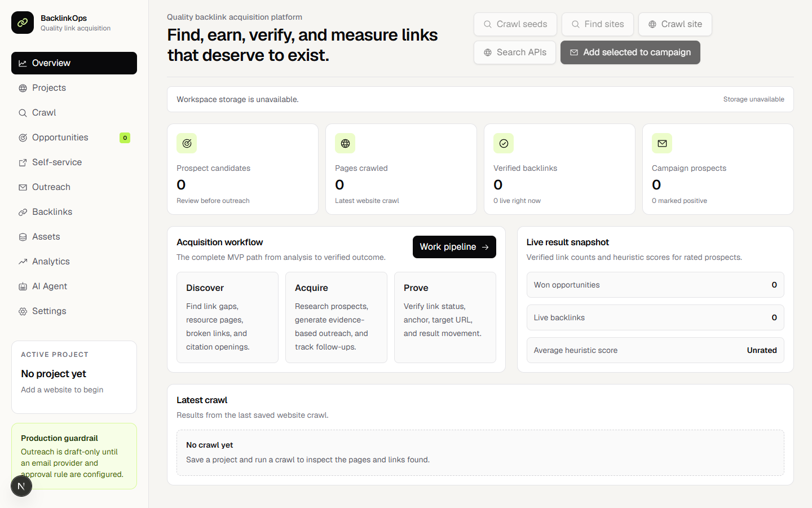Screen dimensions: 812x508
Task: Click the magnifier icon beside Crawl in sidebar
Action: click(x=23, y=113)
